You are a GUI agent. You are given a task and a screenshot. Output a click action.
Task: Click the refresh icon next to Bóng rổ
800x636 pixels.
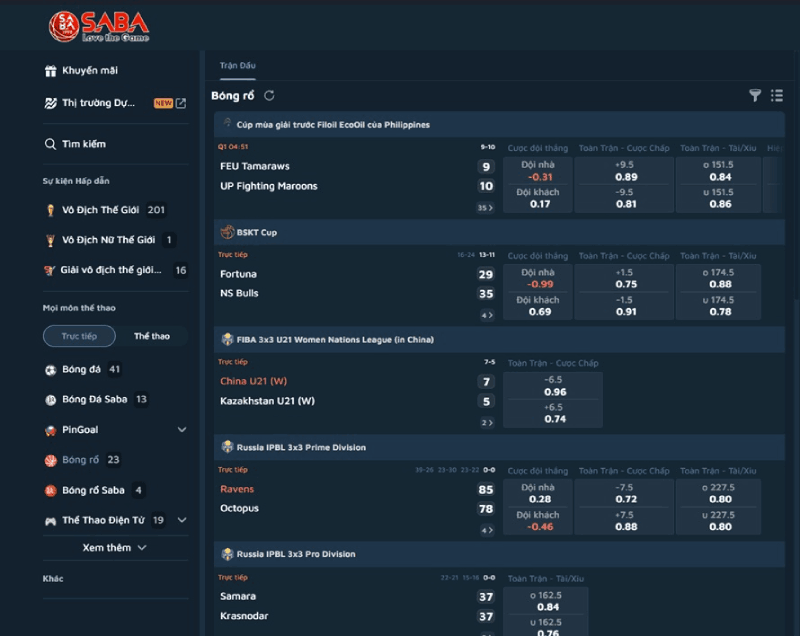pyautogui.click(x=269, y=95)
